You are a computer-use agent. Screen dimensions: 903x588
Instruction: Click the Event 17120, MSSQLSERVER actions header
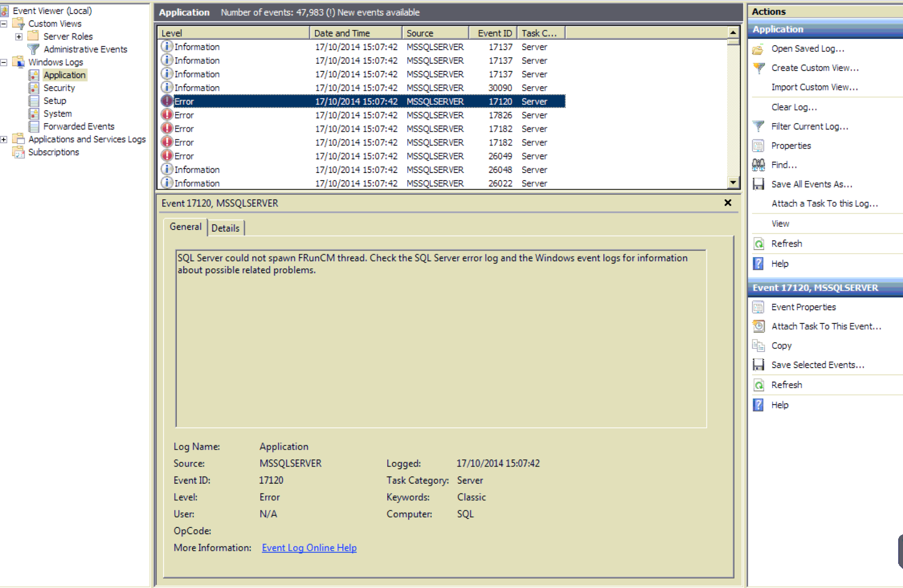[825, 288]
